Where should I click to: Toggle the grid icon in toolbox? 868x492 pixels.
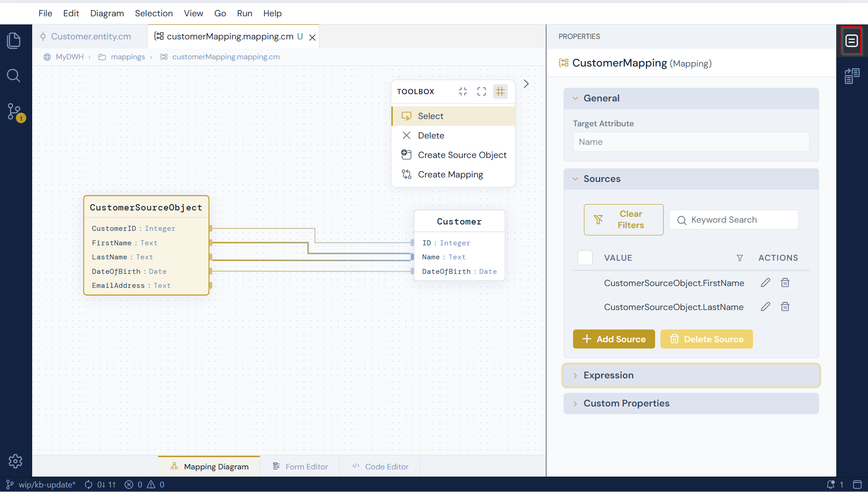[x=500, y=91]
